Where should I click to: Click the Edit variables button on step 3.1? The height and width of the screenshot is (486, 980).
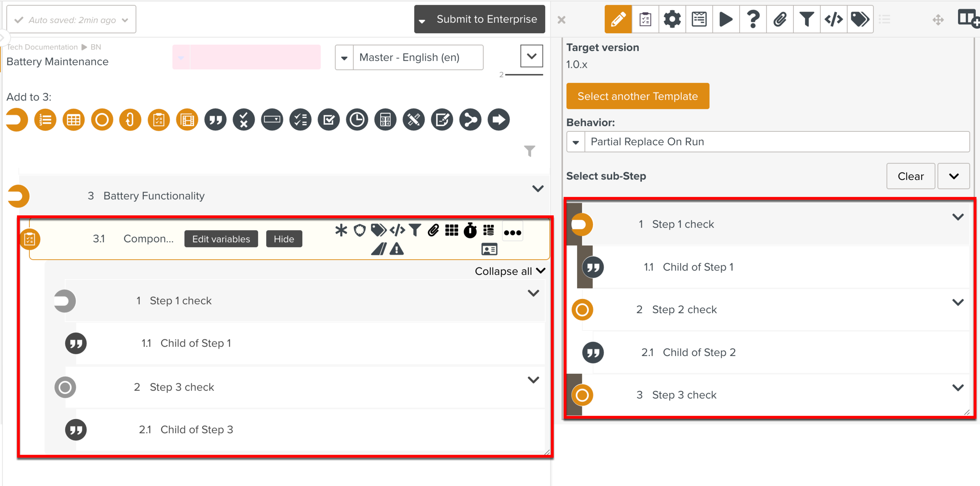[x=221, y=238]
